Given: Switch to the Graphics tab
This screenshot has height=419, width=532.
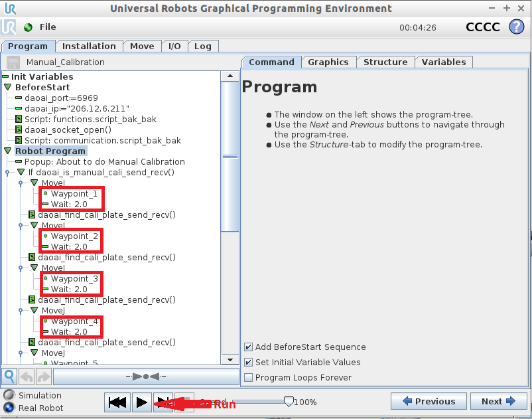Looking at the screenshot, I should (x=328, y=62).
